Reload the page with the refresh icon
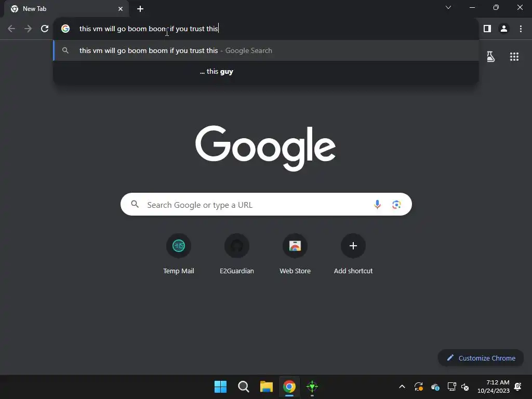The height and width of the screenshot is (399, 532). (45, 29)
